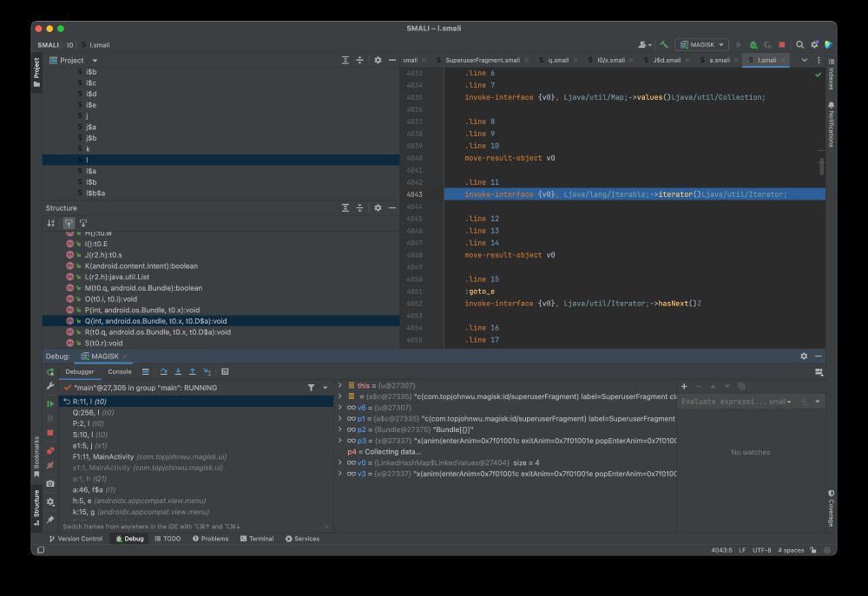
Task: Expand the p2 Bundle variable
Action: pos(340,429)
